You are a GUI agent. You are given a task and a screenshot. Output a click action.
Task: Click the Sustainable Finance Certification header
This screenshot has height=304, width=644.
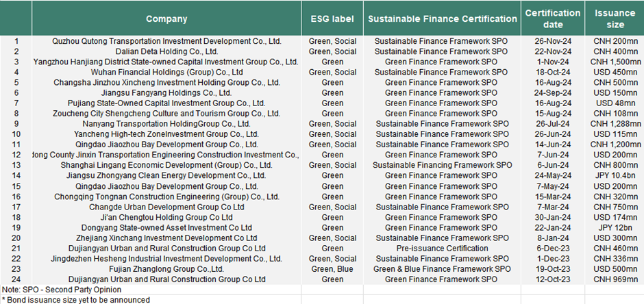tap(442, 18)
